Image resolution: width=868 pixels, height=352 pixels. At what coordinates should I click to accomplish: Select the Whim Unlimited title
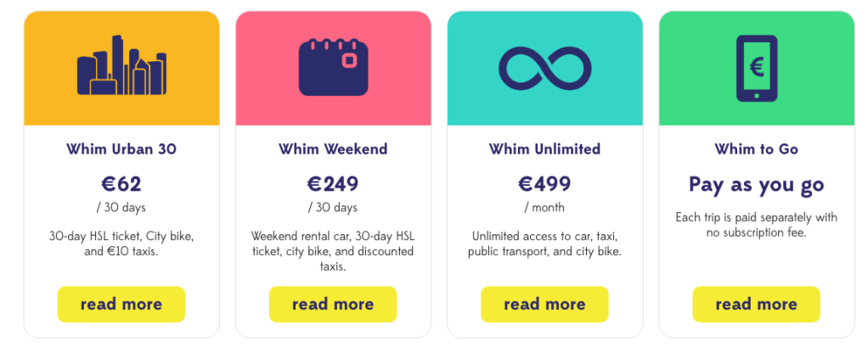[x=544, y=149]
